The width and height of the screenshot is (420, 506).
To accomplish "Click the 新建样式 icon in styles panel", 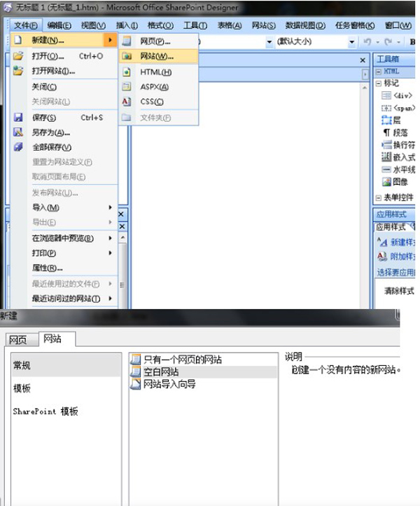I will [x=382, y=242].
